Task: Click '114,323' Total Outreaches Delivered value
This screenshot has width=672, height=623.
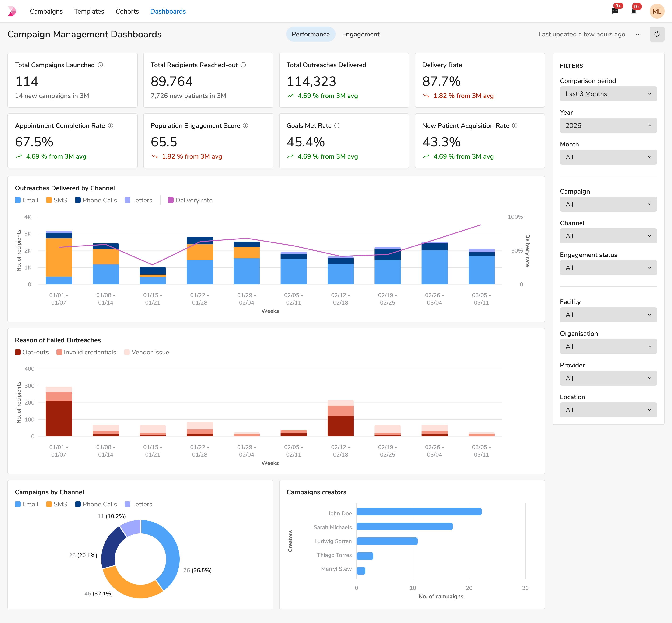Action: click(x=311, y=81)
